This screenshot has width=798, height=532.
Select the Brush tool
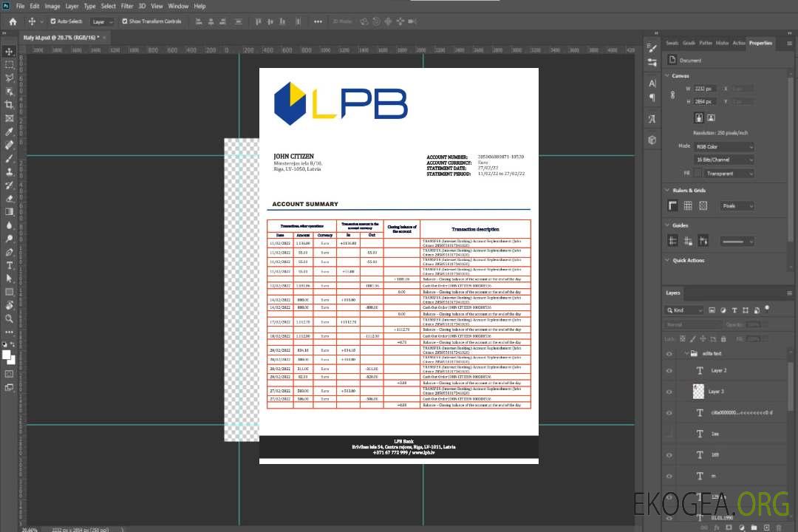9,158
